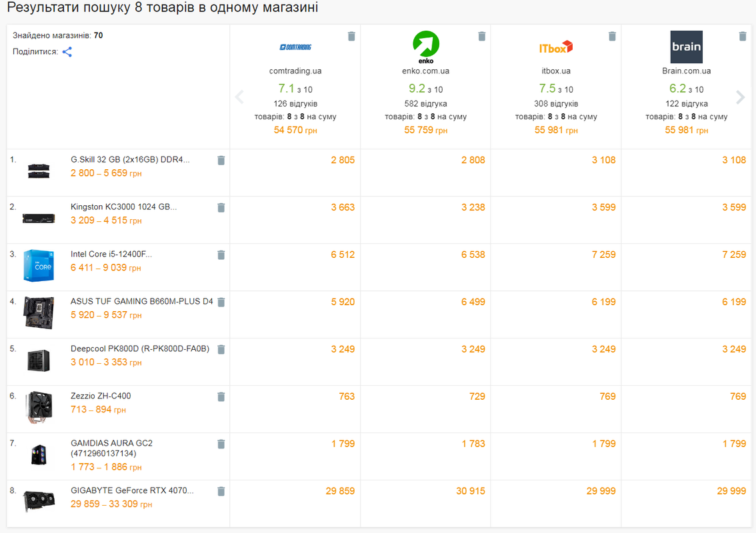Click total sum 55 759 грн
Viewport: 756px width, 533px height.
pyautogui.click(x=426, y=130)
